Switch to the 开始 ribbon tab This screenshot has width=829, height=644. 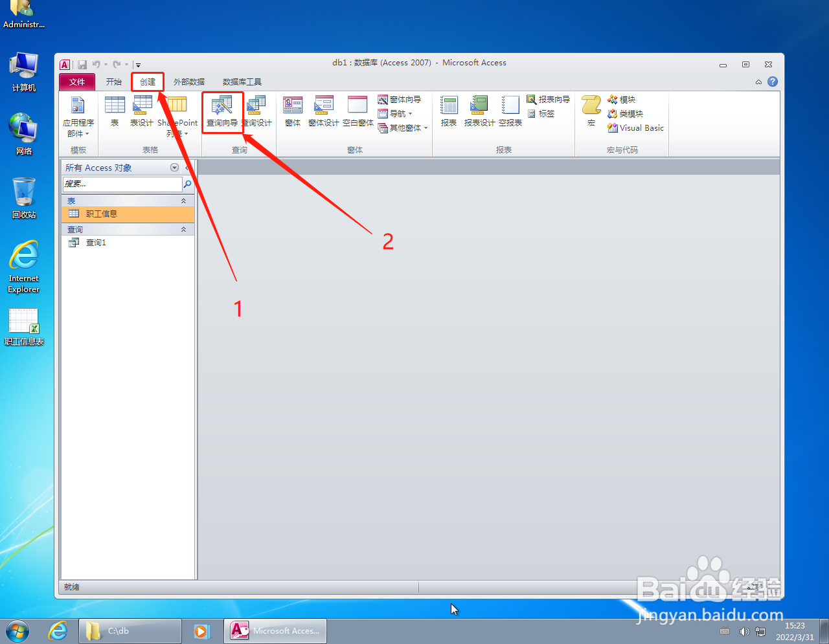114,82
